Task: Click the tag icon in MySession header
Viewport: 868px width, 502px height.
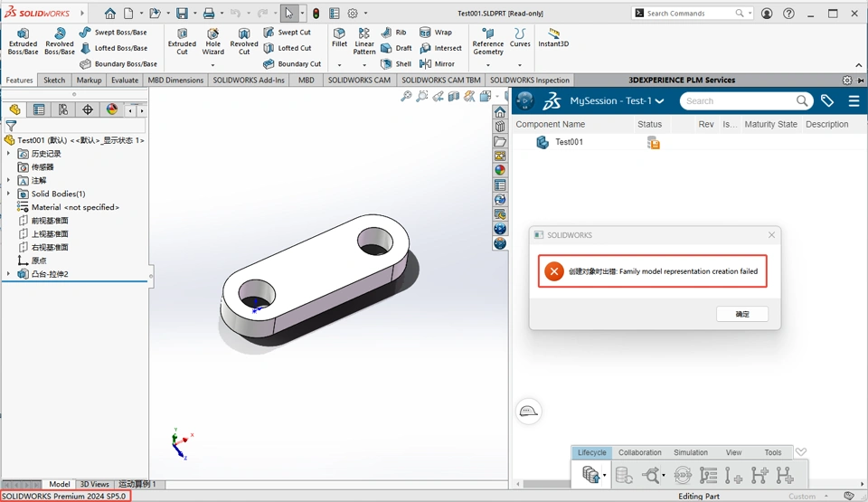Action: pos(827,100)
